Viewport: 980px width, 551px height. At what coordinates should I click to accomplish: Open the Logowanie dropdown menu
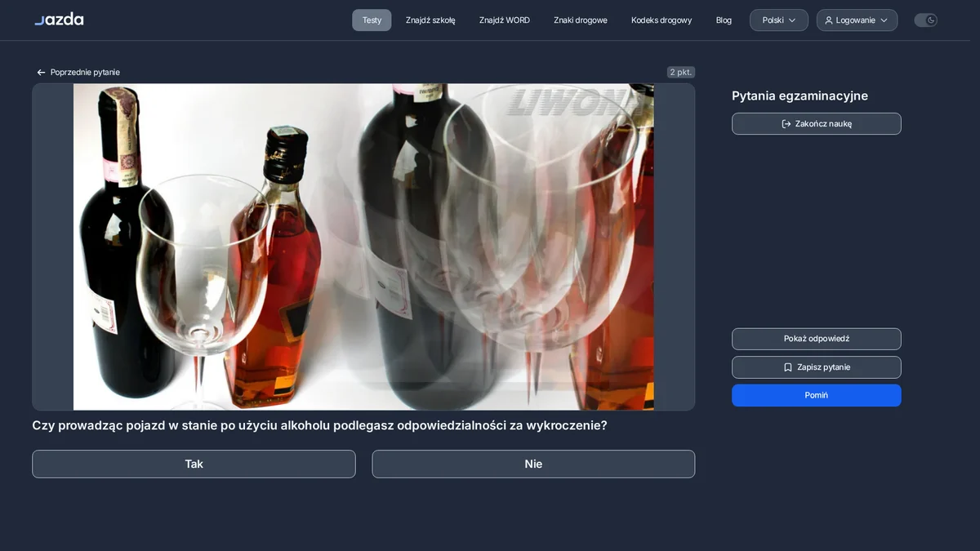coord(857,20)
